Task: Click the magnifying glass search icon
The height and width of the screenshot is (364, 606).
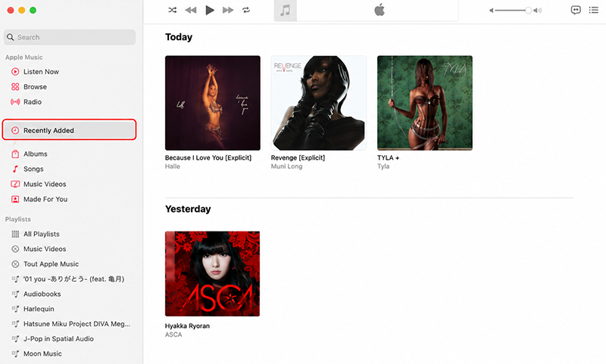Action: click(11, 37)
